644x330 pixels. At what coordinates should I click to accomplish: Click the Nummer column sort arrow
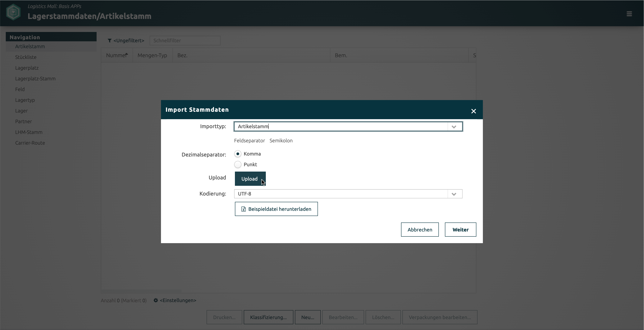coord(126,54)
